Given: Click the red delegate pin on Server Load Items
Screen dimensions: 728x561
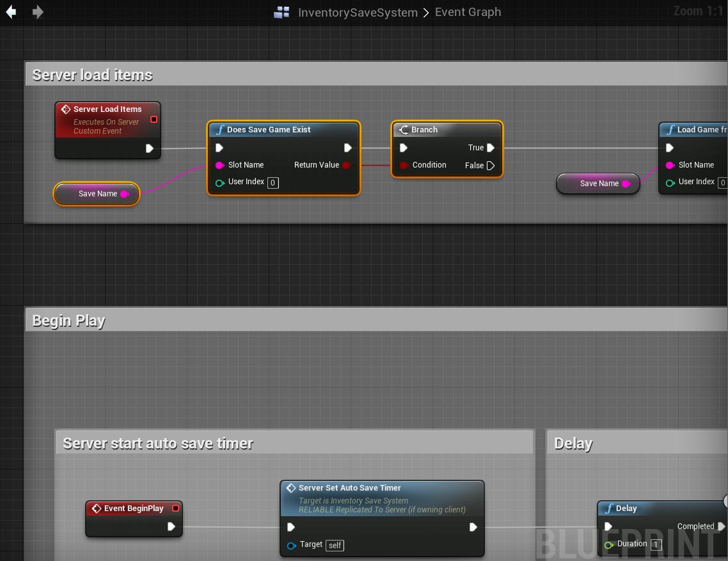Looking at the screenshot, I should pyautogui.click(x=154, y=120).
